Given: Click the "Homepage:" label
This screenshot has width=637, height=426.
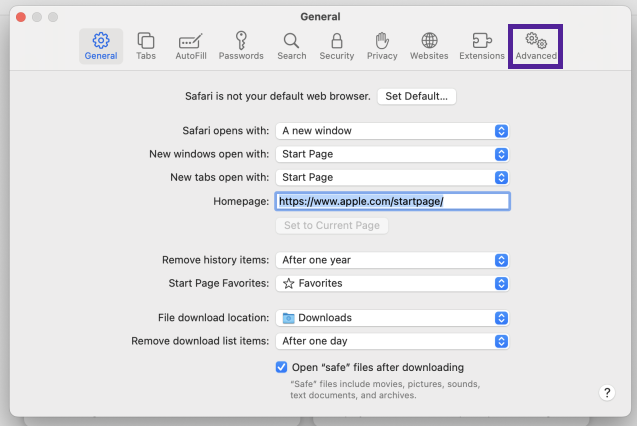Looking at the screenshot, I should pos(241,201).
